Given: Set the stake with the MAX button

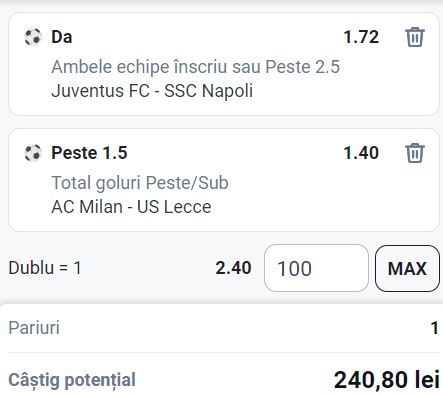Looking at the screenshot, I should click(407, 268).
